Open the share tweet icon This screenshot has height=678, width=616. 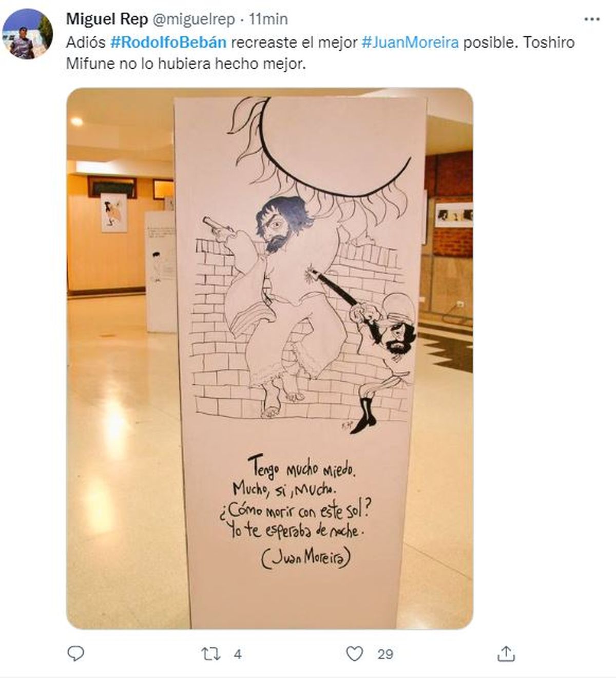(506, 653)
